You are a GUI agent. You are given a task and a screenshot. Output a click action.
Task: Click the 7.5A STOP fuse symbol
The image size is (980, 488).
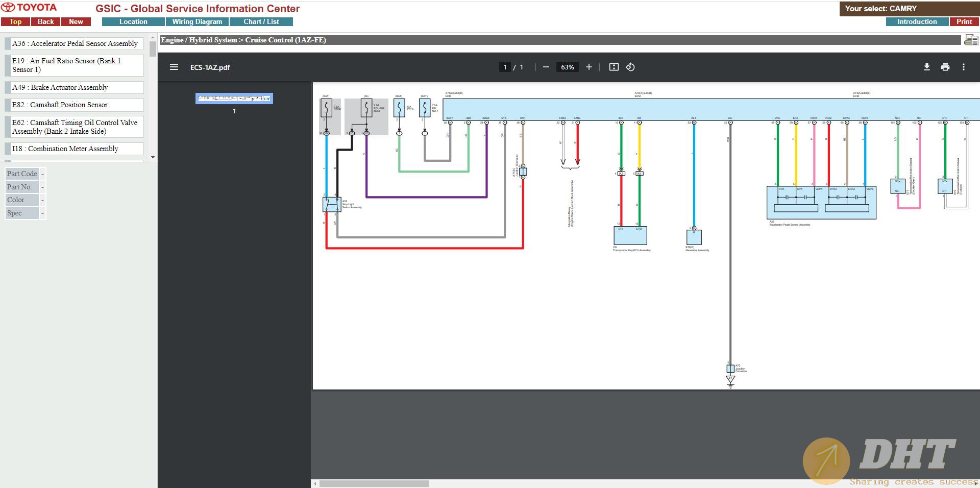click(326, 108)
